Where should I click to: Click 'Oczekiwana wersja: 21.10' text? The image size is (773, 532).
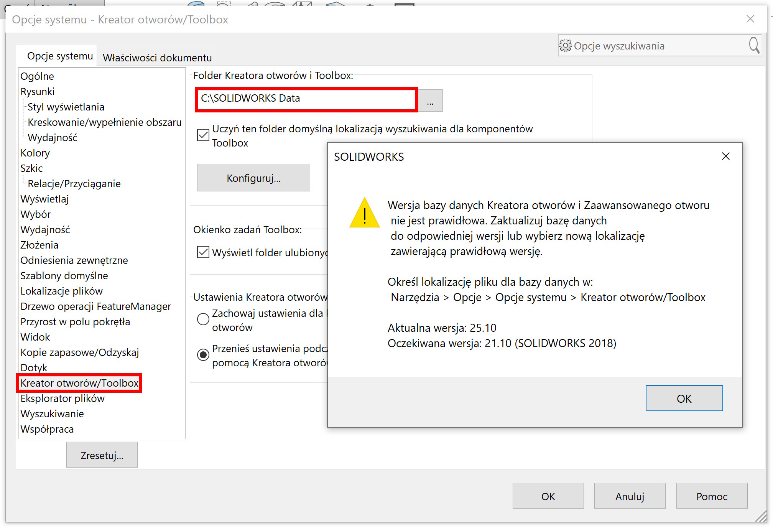click(449, 343)
